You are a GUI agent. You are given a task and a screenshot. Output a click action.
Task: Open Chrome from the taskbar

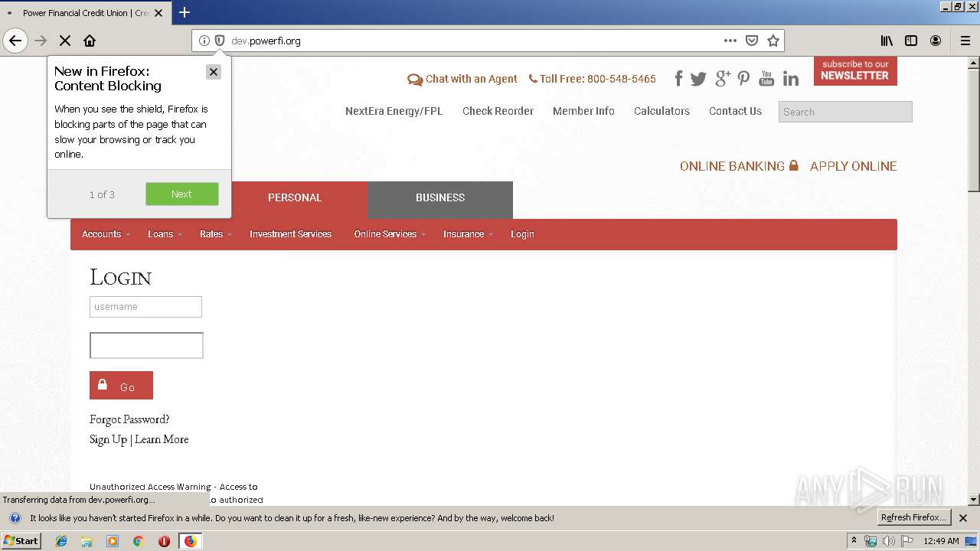(x=138, y=541)
